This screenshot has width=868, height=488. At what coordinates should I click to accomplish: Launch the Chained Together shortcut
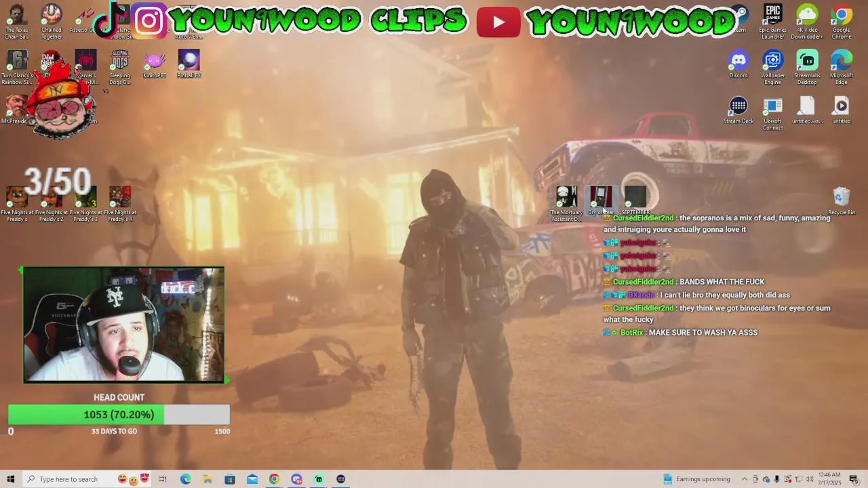52,22
